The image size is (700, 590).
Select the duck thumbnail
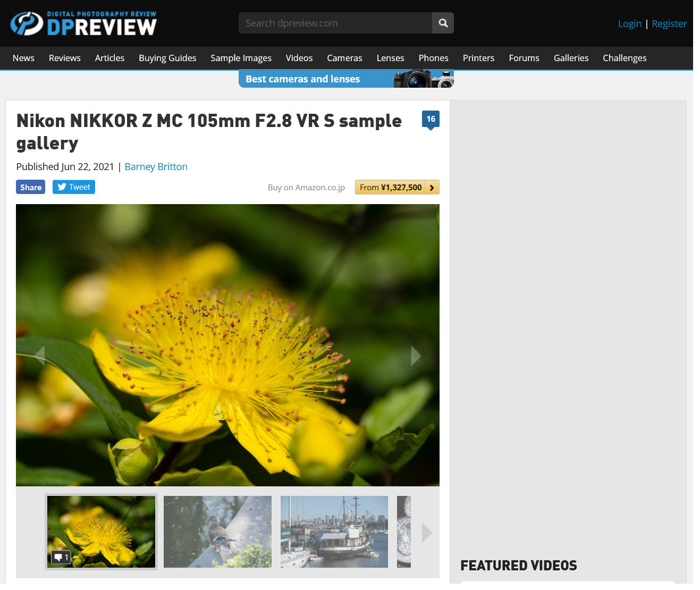[217, 532]
